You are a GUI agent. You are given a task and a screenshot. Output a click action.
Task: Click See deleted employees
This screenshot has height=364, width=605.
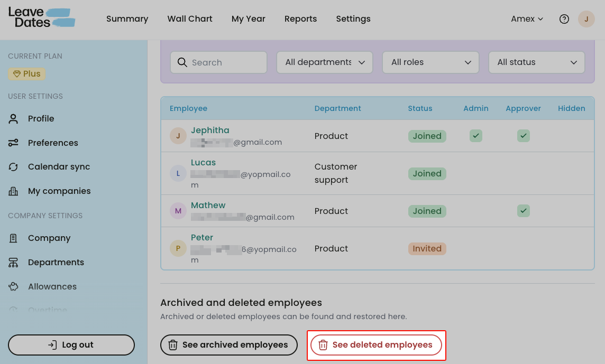[376, 344]
